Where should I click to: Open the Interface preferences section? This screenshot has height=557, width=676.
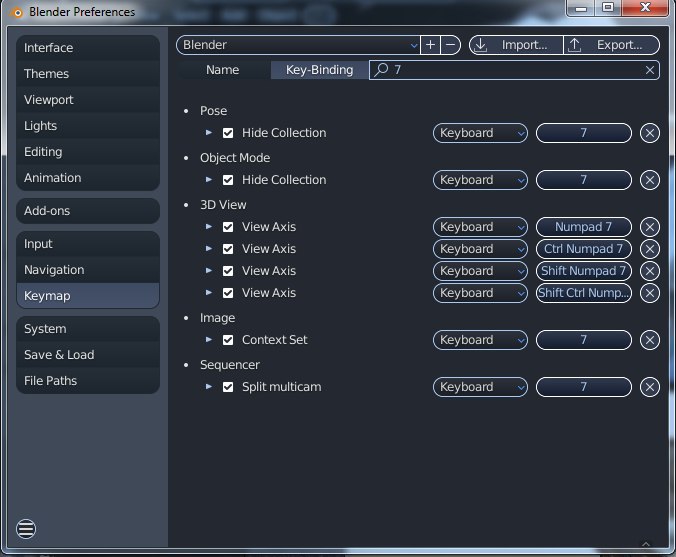coord(88,48)
